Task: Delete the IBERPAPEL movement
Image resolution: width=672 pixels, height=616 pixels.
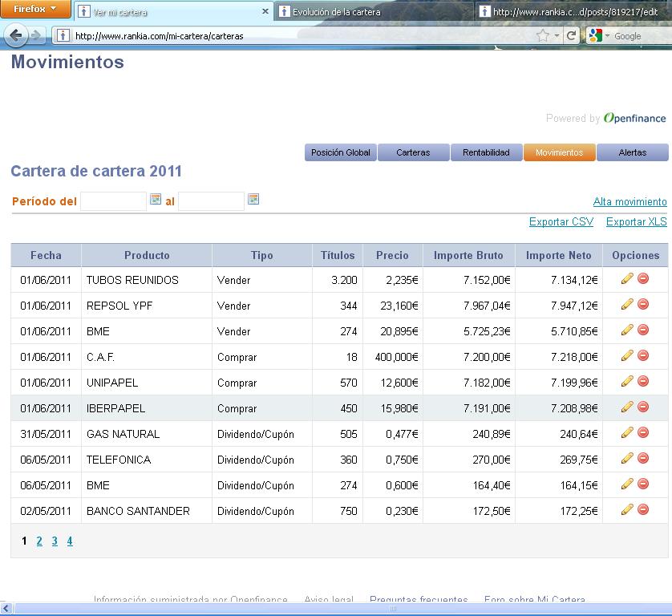Action: tap(643, 407)
